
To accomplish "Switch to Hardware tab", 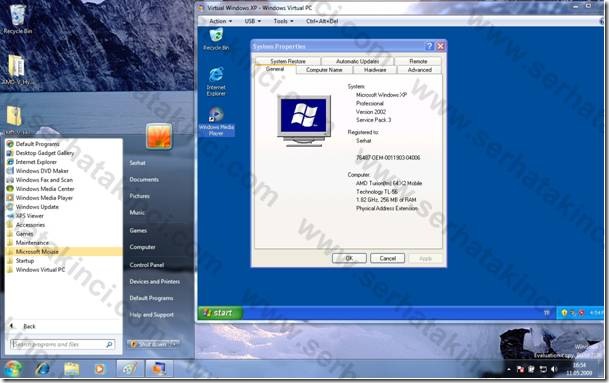I will point(375,70).
